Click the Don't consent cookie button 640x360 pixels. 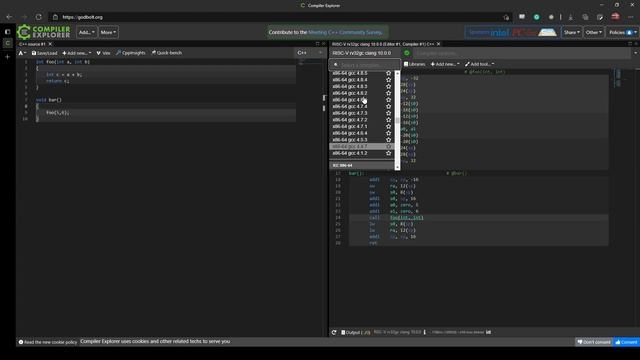[x=594, y=342]
